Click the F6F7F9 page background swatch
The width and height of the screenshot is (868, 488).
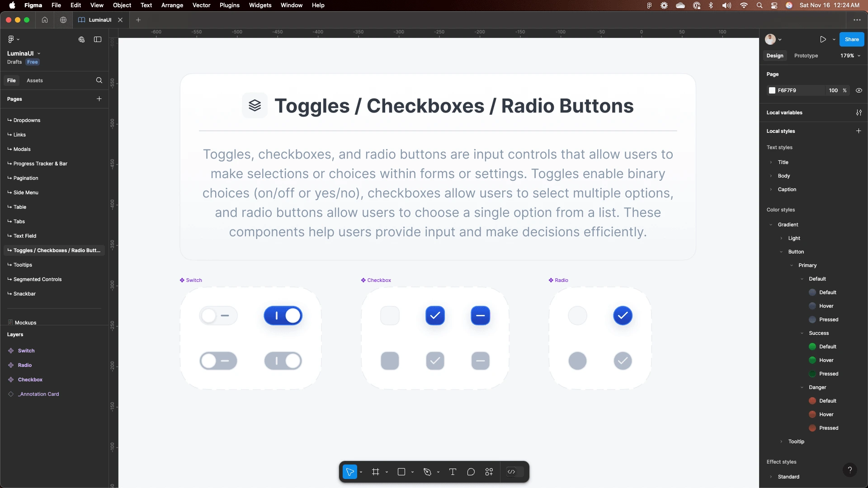tap(773, 90)
